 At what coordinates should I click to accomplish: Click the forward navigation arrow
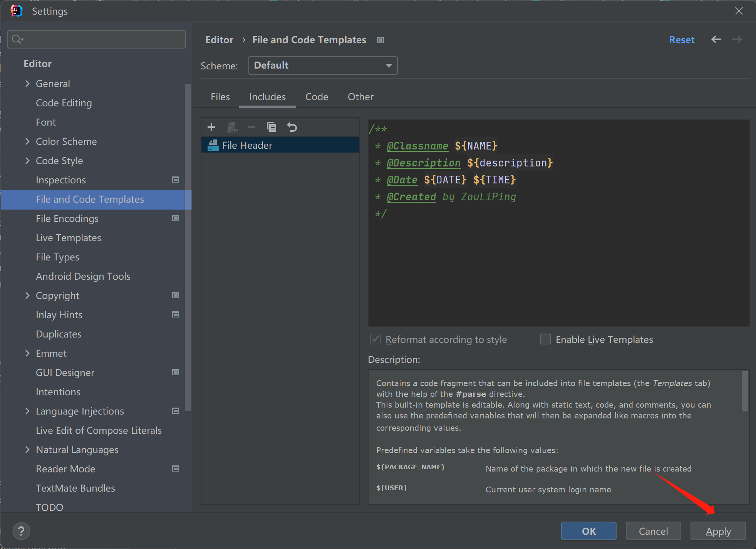pos(737,39)
